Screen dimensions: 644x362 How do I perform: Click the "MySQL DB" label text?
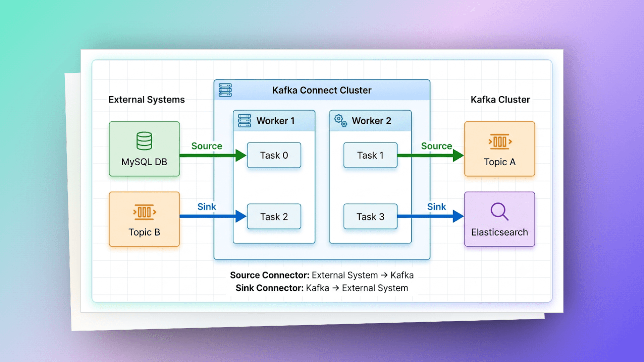click(144, 162)
